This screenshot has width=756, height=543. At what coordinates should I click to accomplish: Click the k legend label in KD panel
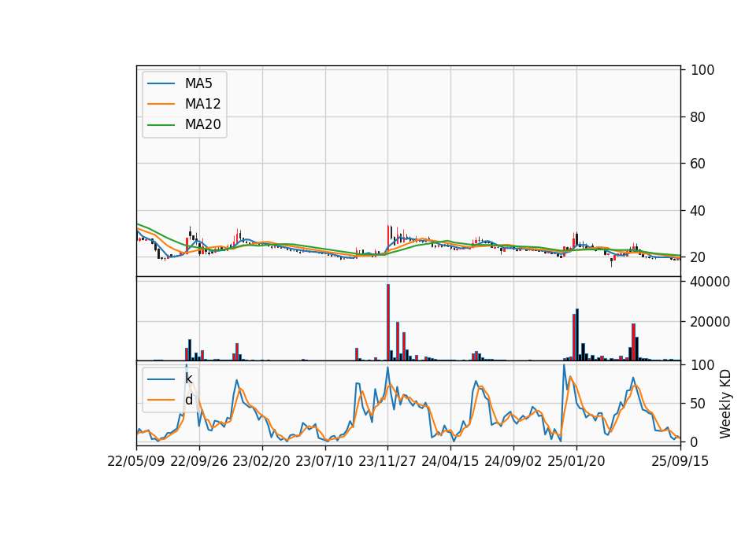click(x=188, y=379)
